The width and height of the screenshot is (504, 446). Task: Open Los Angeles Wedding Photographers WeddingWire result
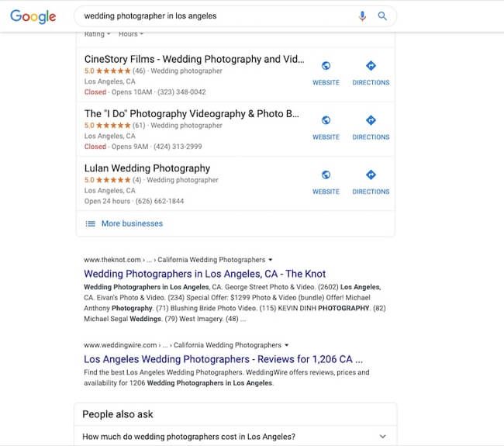coord(223,359)
